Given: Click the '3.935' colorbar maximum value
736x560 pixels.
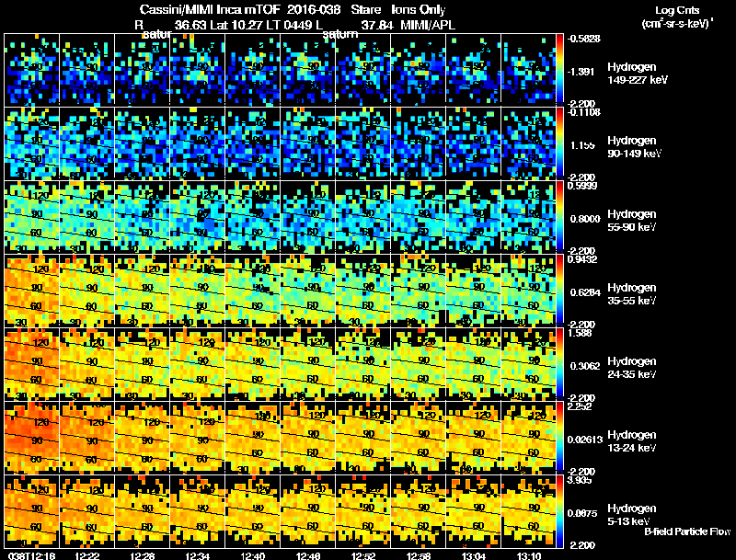Looking at the screenshot, I should [x=580, y=480].
